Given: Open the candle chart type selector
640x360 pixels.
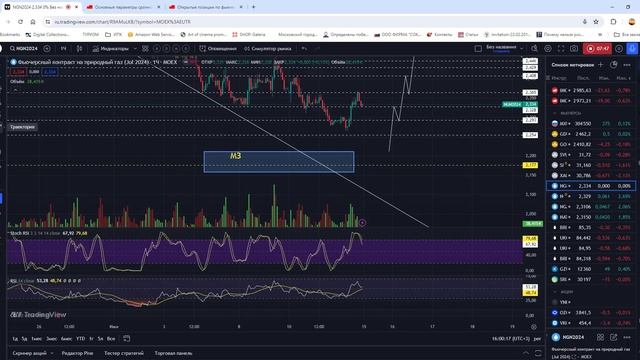Looking at the screenshot, I should (x=79, y=49).
